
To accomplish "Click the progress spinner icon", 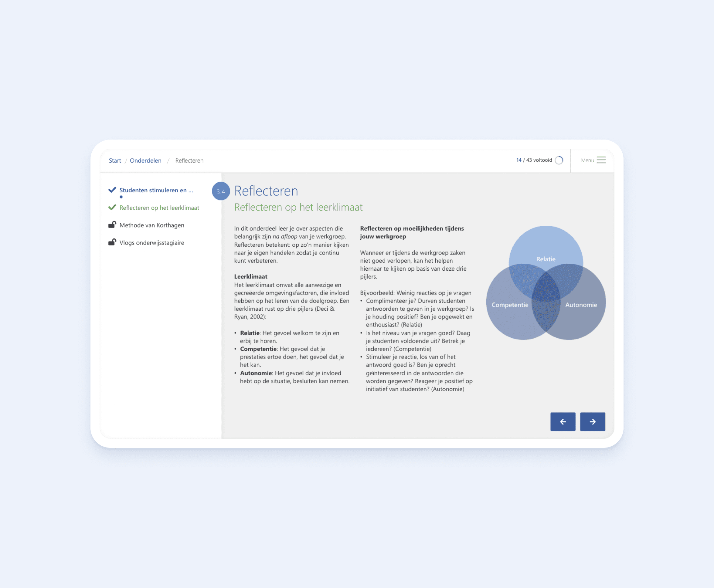I will point(562,160).
